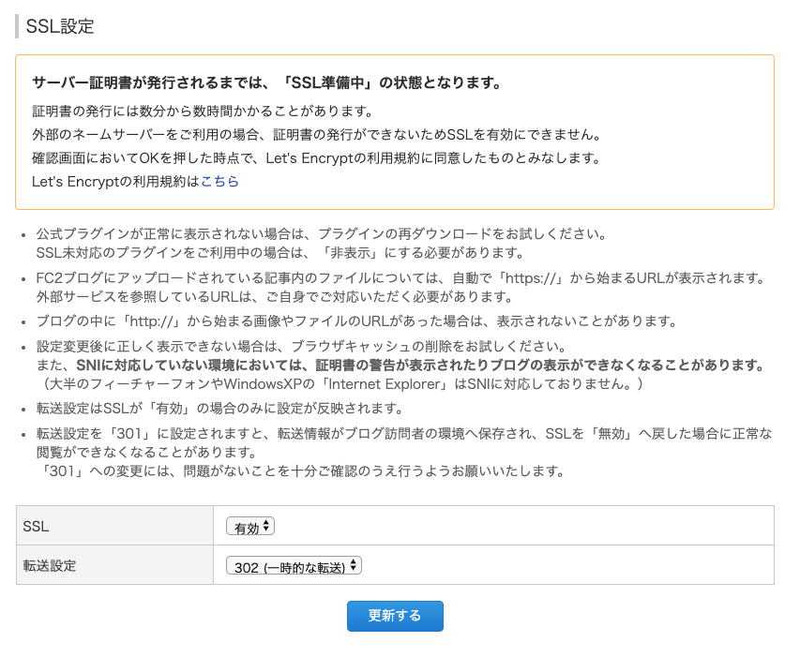
Task: Click the SSL設定 page heading
Action: pos(57,26)
